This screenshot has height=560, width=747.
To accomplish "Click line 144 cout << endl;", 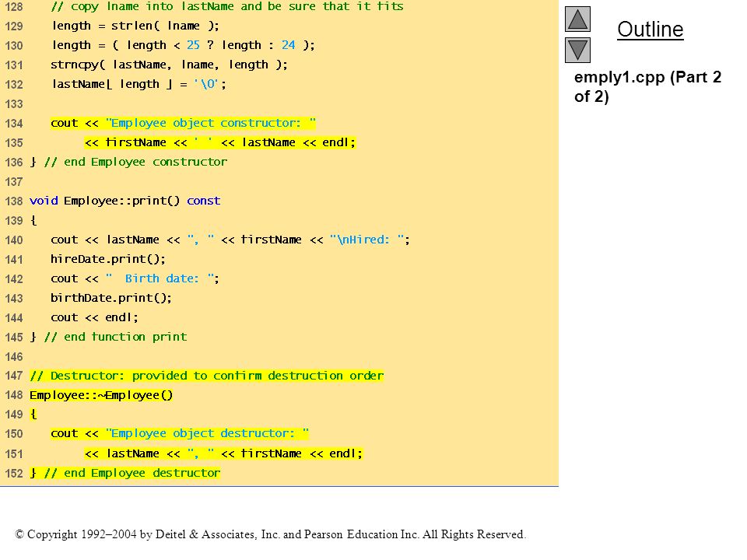I will click(94, 317).
